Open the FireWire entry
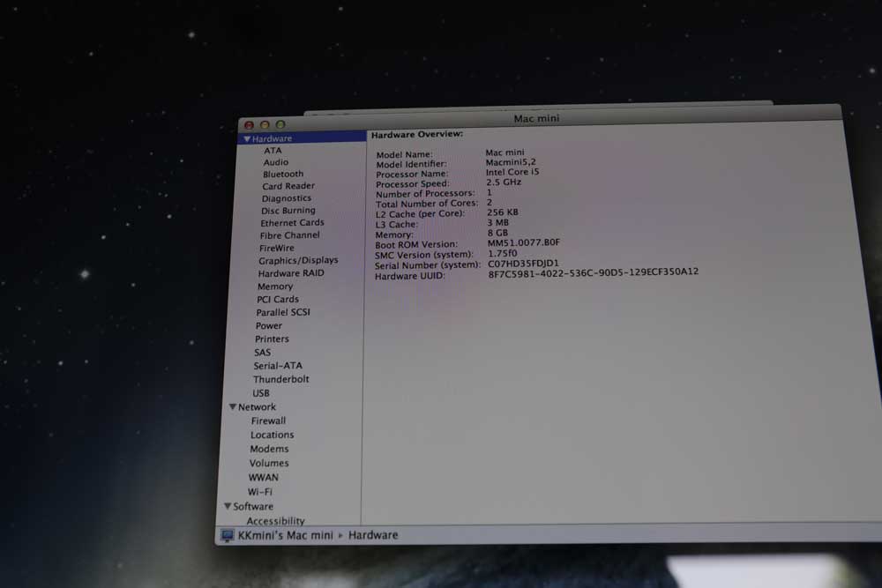The image size is (882, 588). coord(276,249)
